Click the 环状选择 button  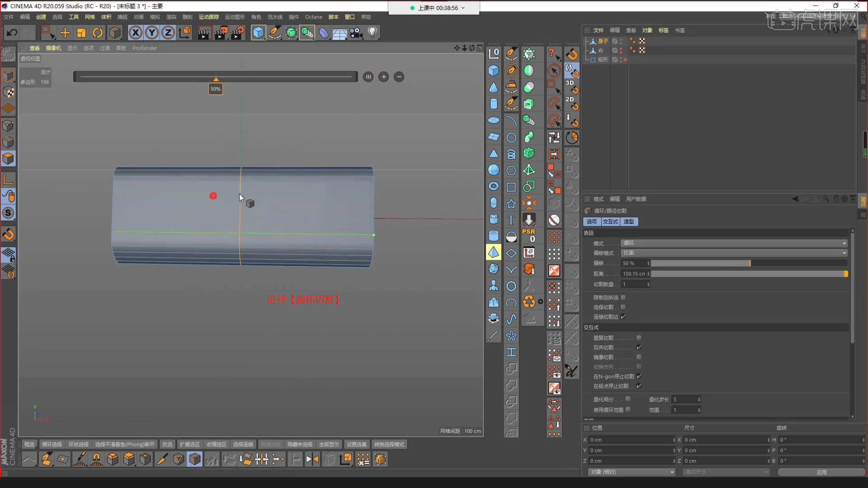[x=79, y=445]
